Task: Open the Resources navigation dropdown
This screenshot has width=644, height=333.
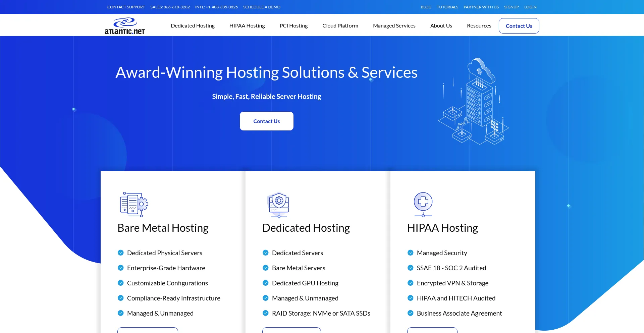Action: click(479, 26)
